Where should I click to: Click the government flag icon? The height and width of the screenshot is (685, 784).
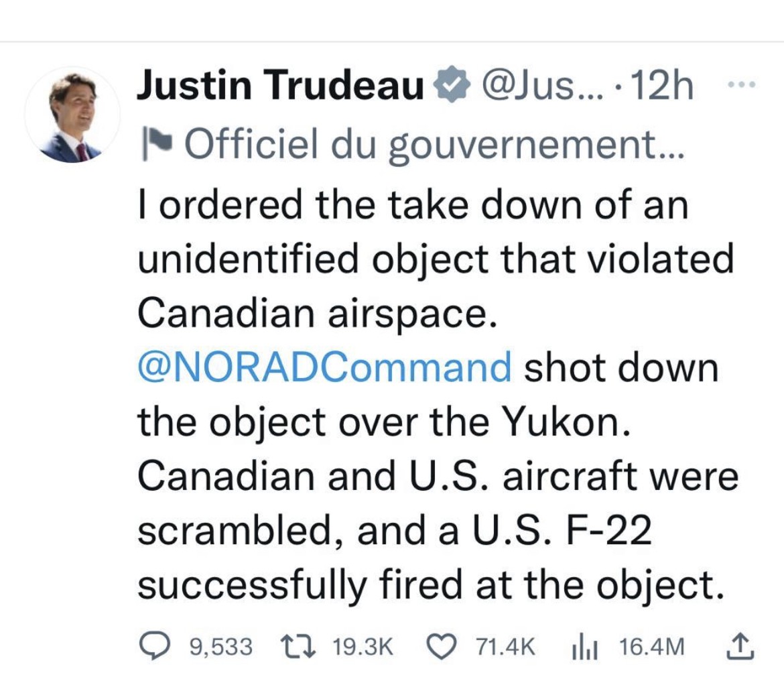(x=156, y=143)
